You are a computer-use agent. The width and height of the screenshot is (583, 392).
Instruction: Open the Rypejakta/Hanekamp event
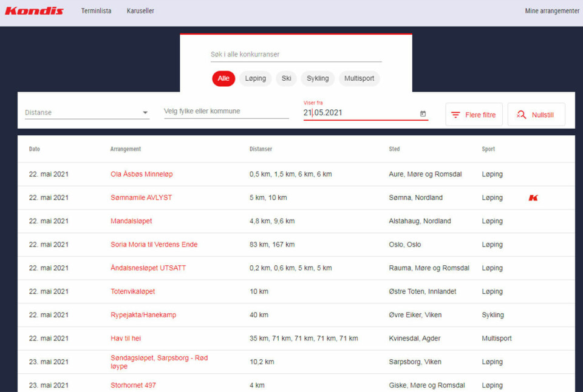tap(143, 315)
